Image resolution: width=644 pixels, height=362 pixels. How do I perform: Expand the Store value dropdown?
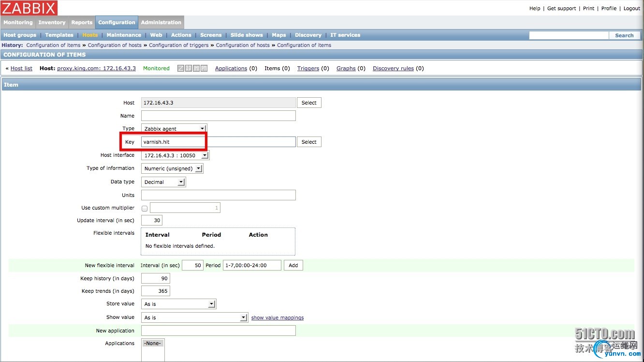pyautogui.click(x=178, y=304)
